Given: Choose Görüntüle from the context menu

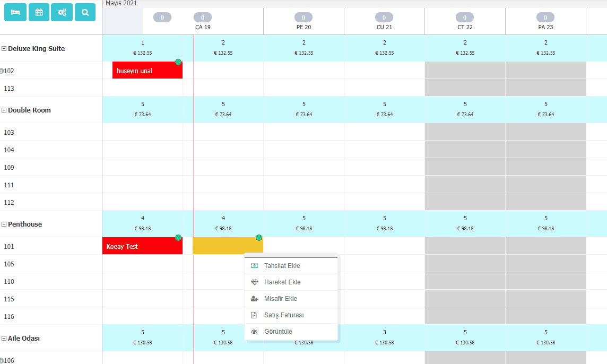Looking at the screenshot, I should [x=291, y=332].
